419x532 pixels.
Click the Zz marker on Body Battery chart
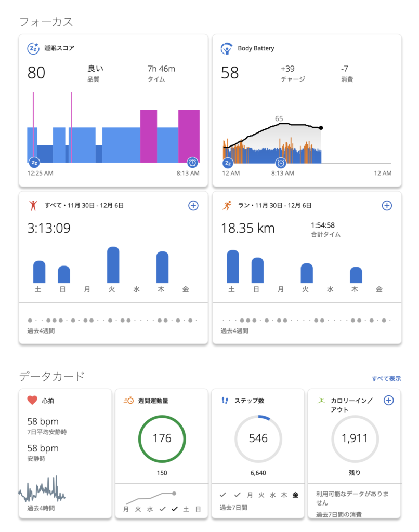(x=228, y=163)
